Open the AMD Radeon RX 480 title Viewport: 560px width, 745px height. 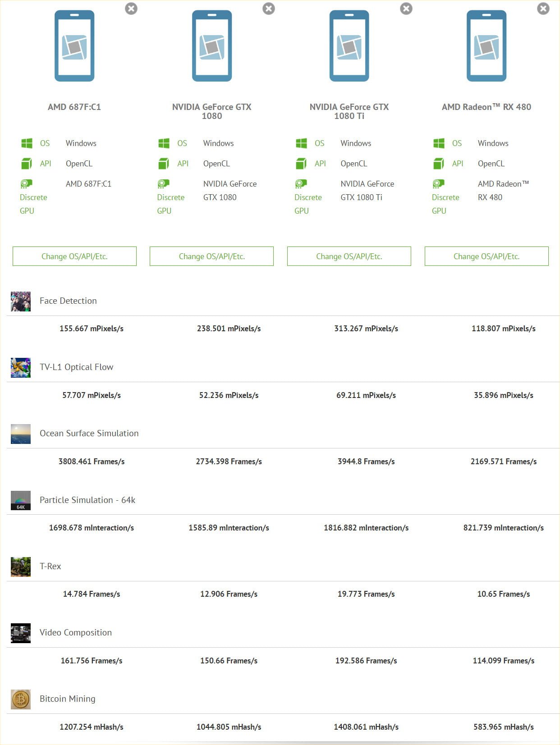pyautogui.click(x=487, y=107)
